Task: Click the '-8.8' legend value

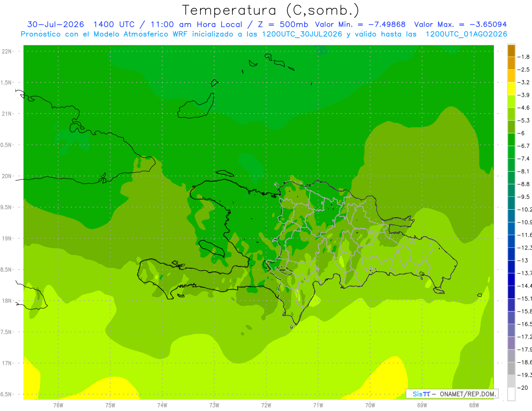Action: (524, 184)
